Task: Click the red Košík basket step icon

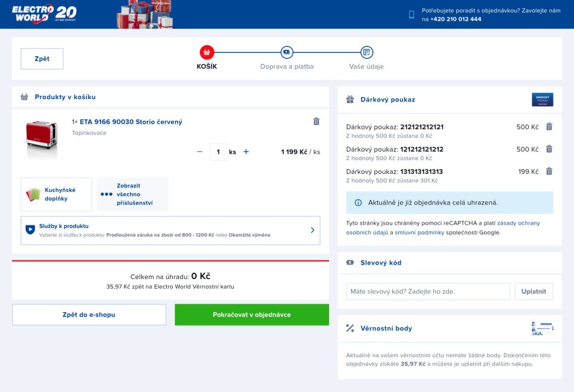Action: tap(207, 53)
